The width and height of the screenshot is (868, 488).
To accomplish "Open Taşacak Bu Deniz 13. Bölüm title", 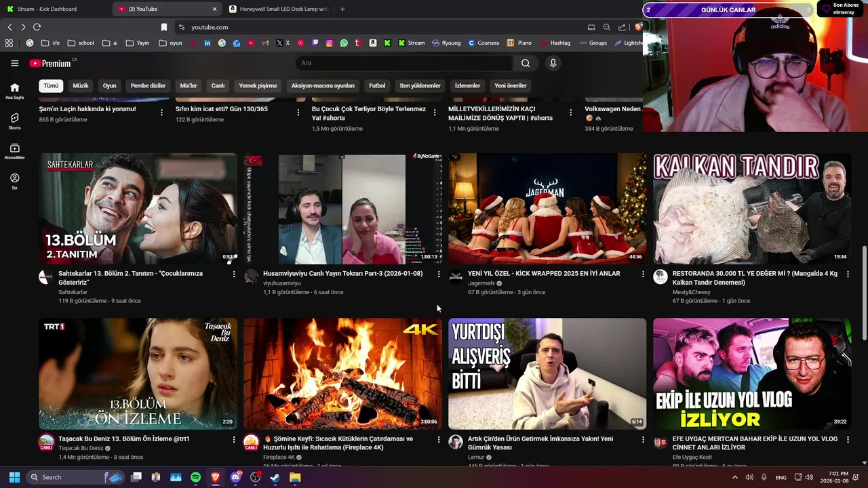I will tap(124, 439).
